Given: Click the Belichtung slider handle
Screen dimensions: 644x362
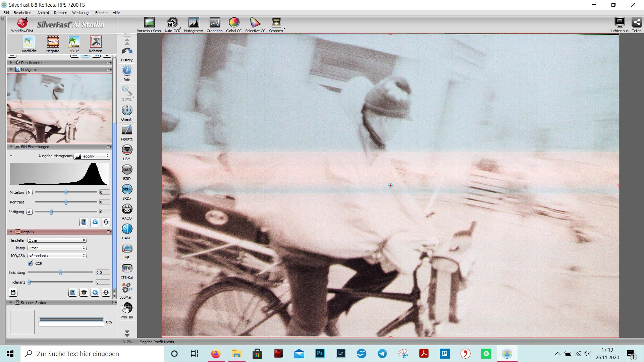Looking at the screenshot, I should point(61,273).
